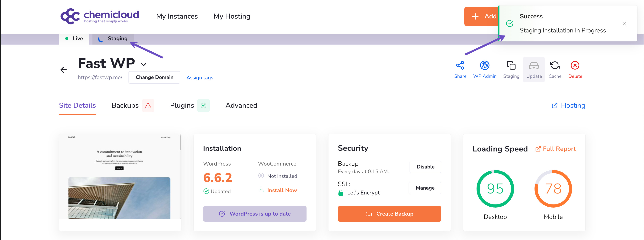
Task: Disable the daily backup
Action: [x=425, y=167]
